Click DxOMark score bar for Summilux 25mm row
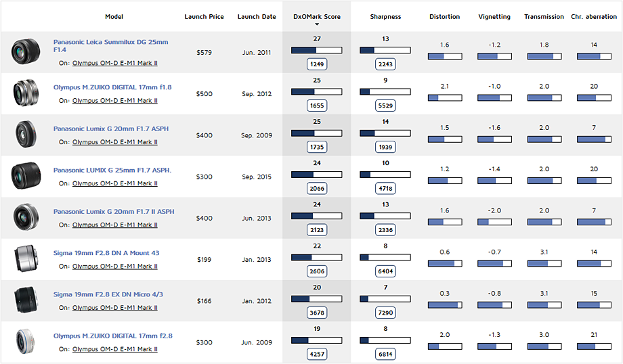623x364 pixels. point(317,51)
